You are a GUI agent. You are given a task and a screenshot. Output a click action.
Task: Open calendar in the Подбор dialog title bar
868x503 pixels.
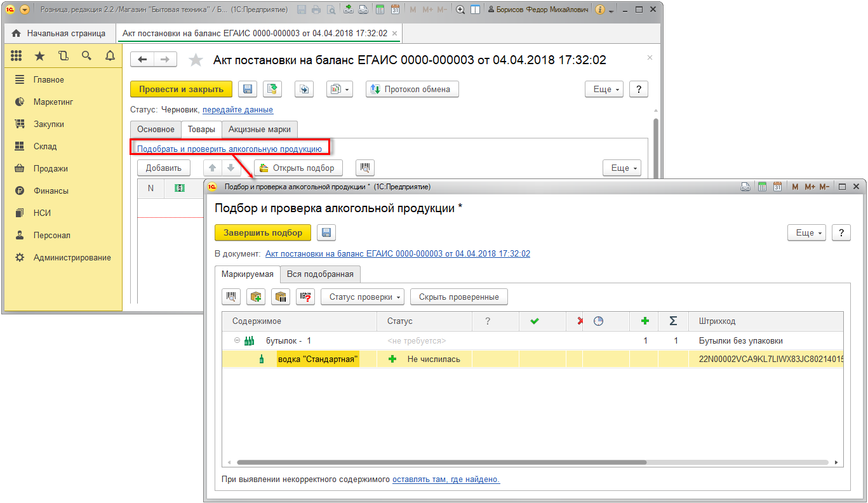click(777, 187)
